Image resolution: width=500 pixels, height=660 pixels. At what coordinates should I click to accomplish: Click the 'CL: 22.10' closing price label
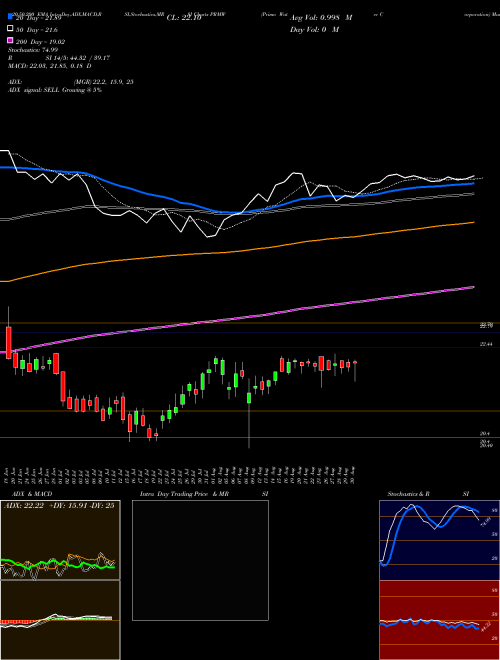tap(184, 18)
